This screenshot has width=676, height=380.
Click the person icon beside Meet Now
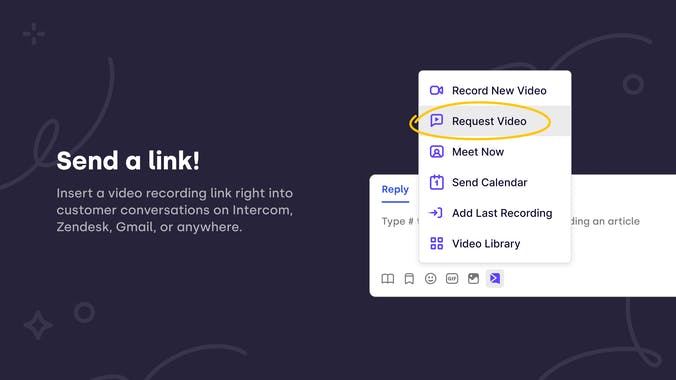tap(436, 152)
